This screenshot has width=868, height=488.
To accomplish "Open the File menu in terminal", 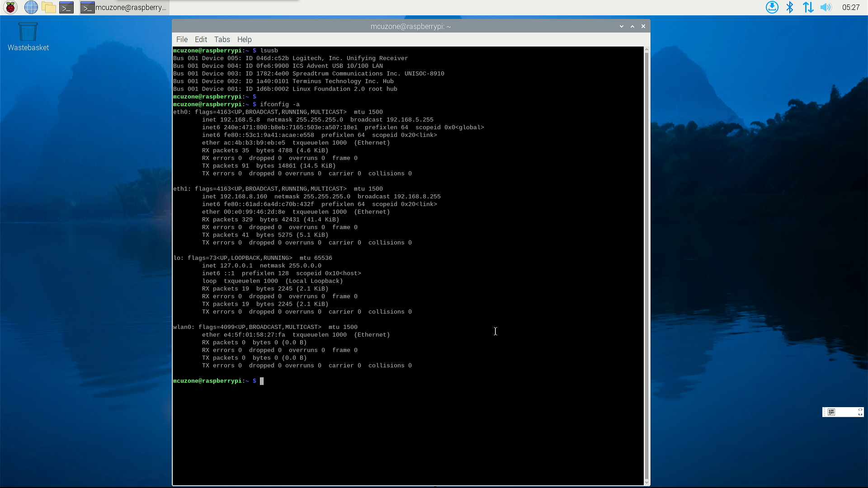I will tap(182, 39).
